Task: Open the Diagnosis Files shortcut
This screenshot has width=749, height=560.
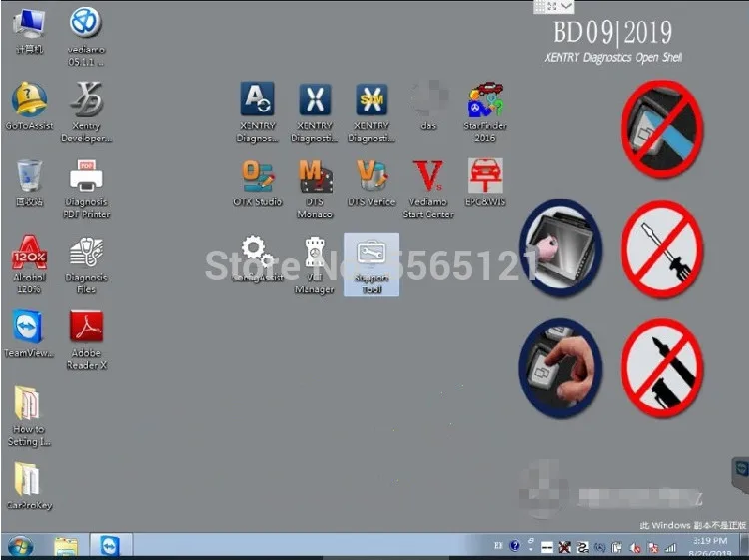Action: (x=87, y=264)
